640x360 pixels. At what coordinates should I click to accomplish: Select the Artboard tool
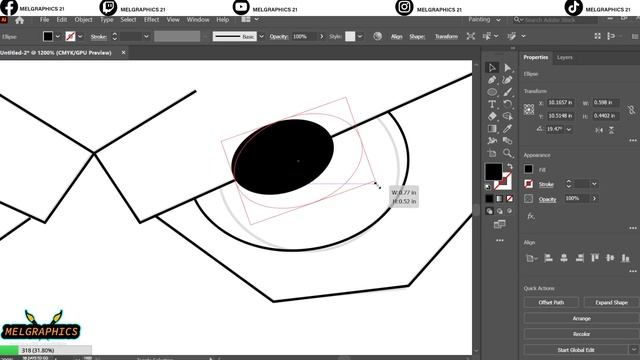pos(492,153)
